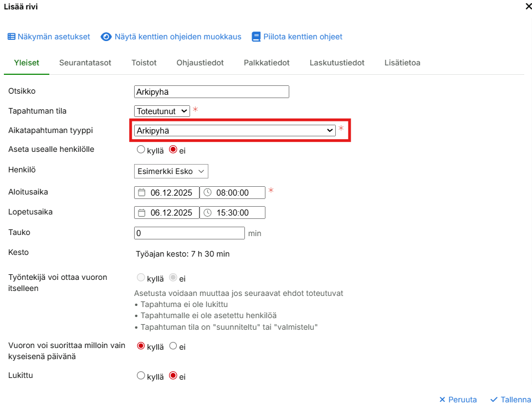Viewport: 532px width, 409px height.
Task: Click the book icon for Piilota kenttien ohjeet
Action: tap(256, 37)
